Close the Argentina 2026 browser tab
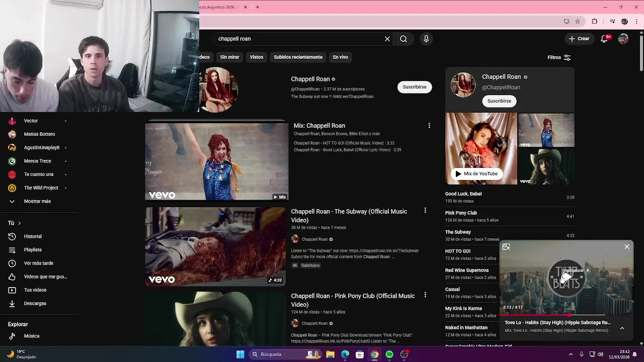Viewport: 644px width, 362px height. point(245,7)
